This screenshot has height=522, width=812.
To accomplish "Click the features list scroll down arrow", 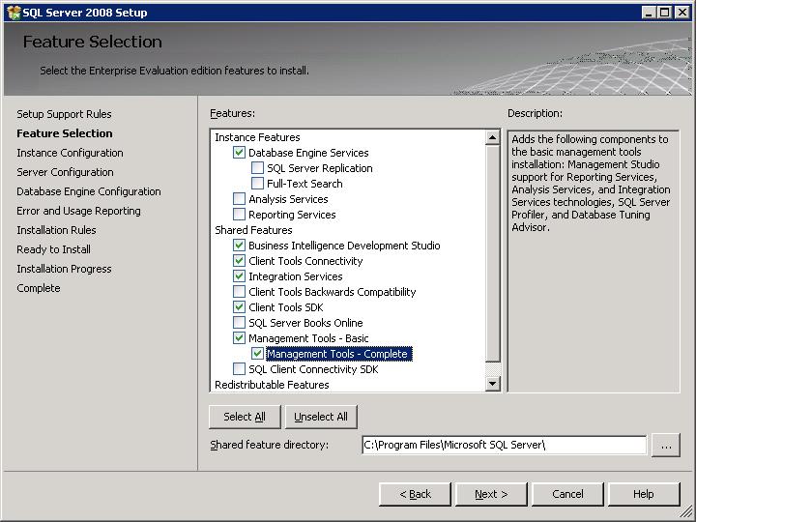I will point(492,383).
